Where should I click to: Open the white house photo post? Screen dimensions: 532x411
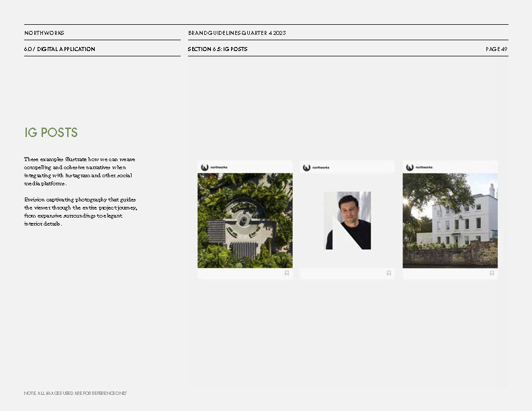click(x=450, y=220)
